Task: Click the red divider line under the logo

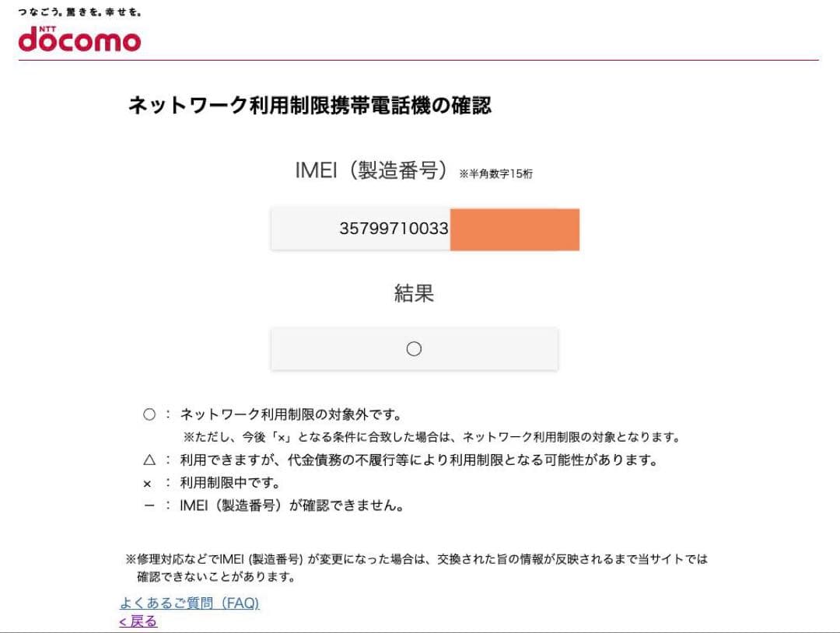Action: click(x=420, y=56)
